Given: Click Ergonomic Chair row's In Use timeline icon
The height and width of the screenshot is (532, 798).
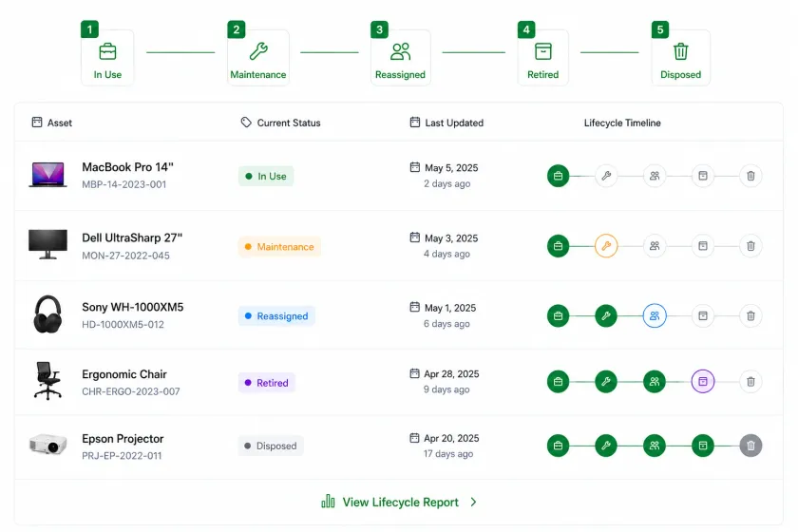Looking at the screenshot, I should coord(559,381).
